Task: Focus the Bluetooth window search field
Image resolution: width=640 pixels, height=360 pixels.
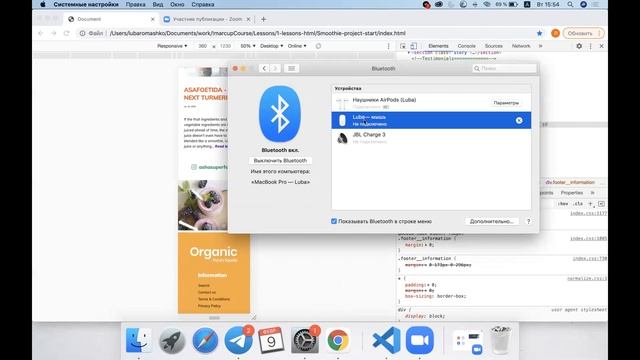Action: tap(504, 69)
